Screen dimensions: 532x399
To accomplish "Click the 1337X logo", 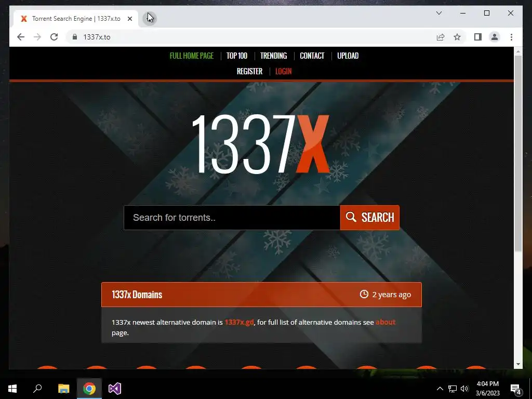I will click(261, 143).
